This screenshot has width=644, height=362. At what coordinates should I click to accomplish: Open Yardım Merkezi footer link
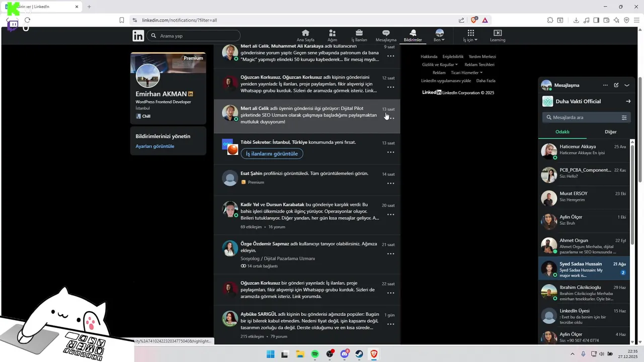click(x=482, y=57)
